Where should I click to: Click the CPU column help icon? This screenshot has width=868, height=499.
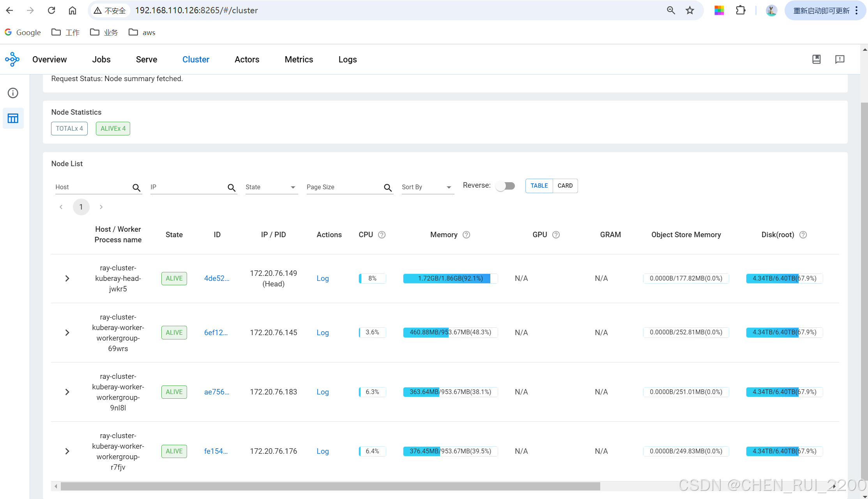click(382, 234)
